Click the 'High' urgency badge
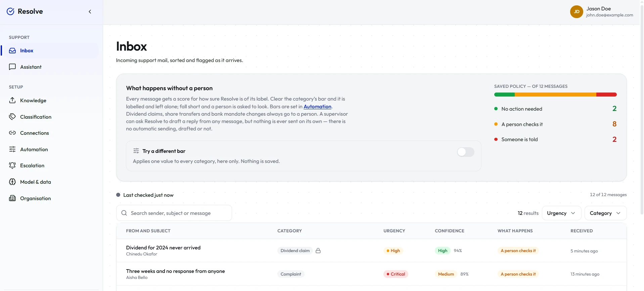Image resolution: width=644 pixels, height=291 pixels. click(x=393, y=251)
